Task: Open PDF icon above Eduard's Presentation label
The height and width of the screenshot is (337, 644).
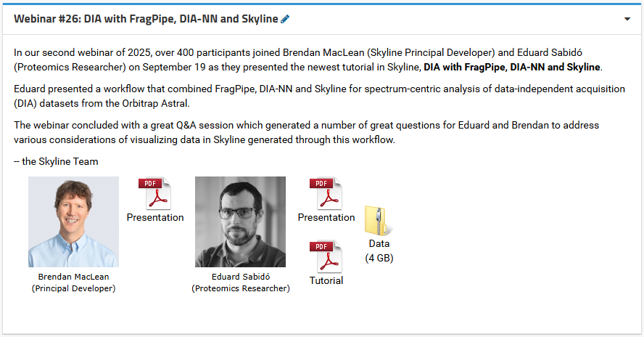Action: click(326, 193)
